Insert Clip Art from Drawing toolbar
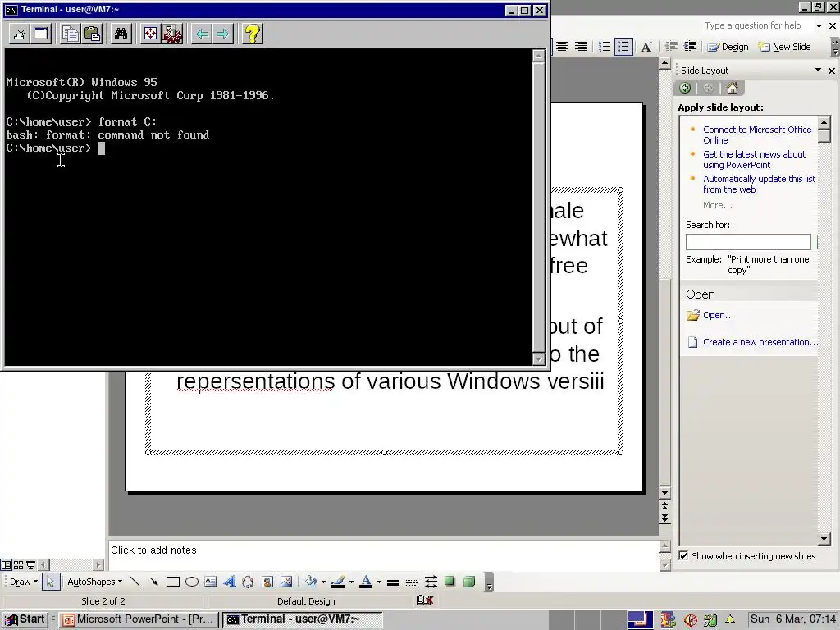Viewport: 840px width, 630px height. coord(267,582)
